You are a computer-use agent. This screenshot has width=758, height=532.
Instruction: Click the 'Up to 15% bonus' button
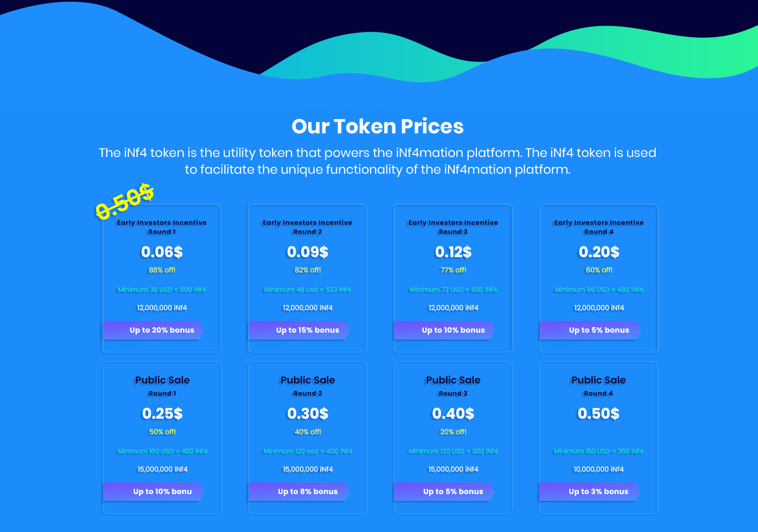click(x=298, y=330)
